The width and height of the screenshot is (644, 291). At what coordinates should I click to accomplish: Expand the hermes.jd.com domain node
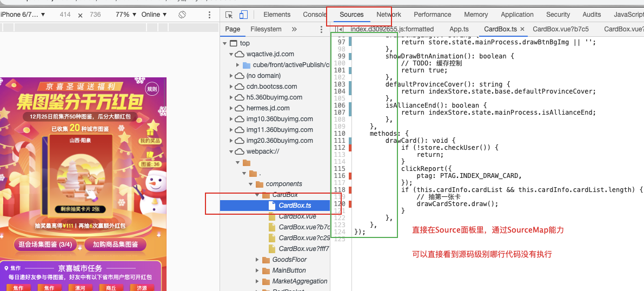click(231, 109)
